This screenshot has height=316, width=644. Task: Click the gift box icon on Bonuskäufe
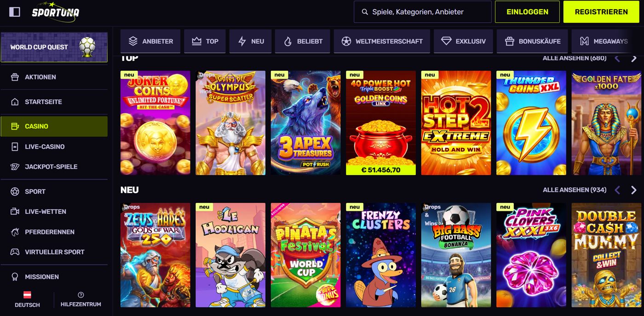point(509,41)
